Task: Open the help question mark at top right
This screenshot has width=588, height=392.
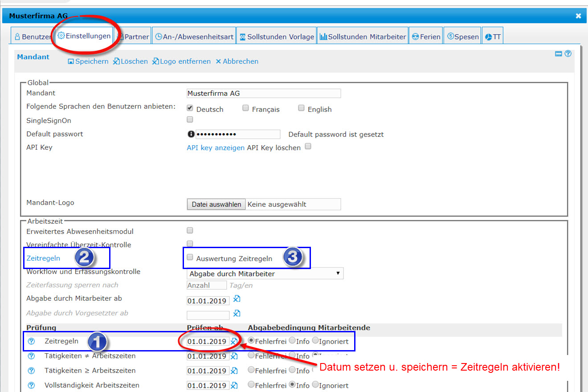Action: click(x=568, y=54)
